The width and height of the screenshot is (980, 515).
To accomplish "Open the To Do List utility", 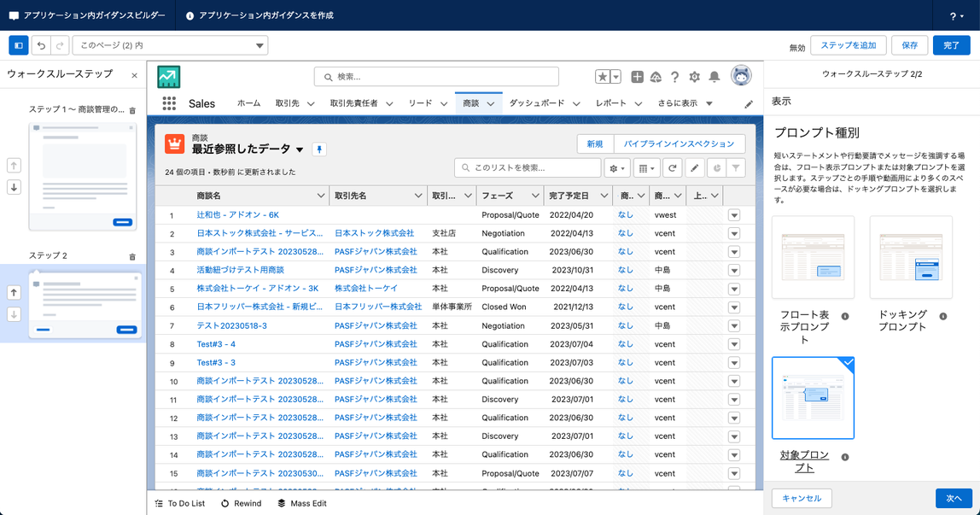I will point(179,504).
